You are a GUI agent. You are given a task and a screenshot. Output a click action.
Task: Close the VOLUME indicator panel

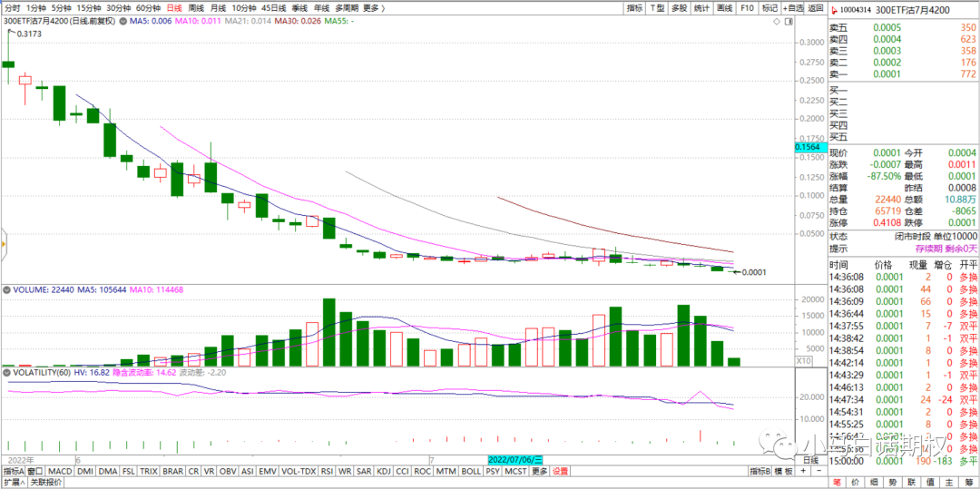(5, 290)
